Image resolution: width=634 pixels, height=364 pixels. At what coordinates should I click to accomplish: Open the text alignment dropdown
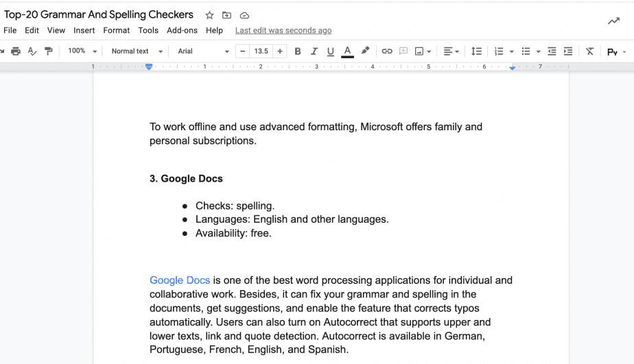(451, 51)
